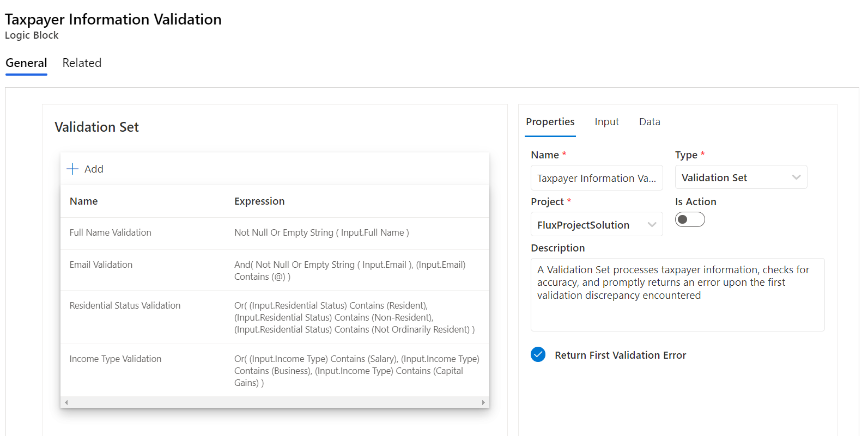Click the Name input field
The width and height of the screenshot is (868, 436).
[x=597, y=178]
